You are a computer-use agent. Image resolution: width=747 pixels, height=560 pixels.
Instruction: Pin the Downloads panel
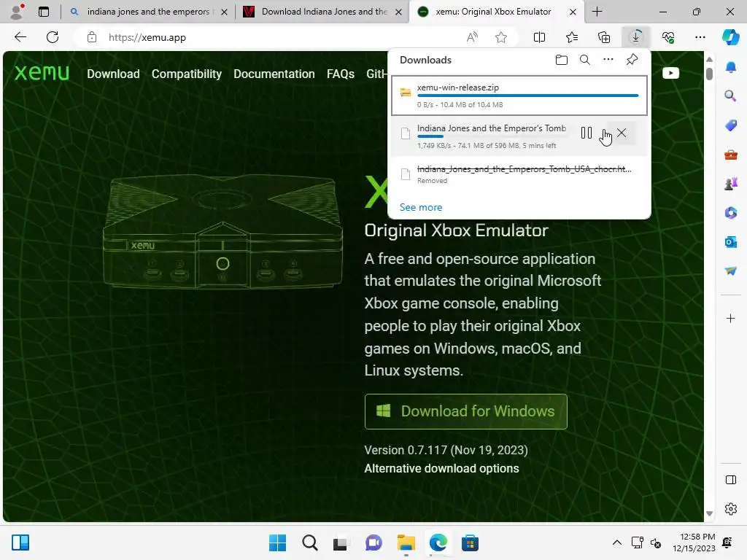click(x=632, y=60)
